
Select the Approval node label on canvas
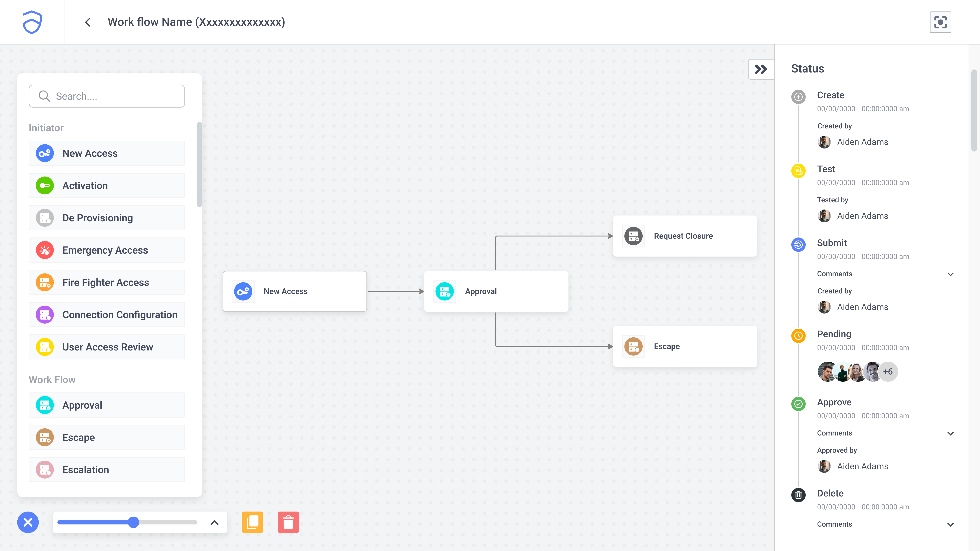(481, 291)
